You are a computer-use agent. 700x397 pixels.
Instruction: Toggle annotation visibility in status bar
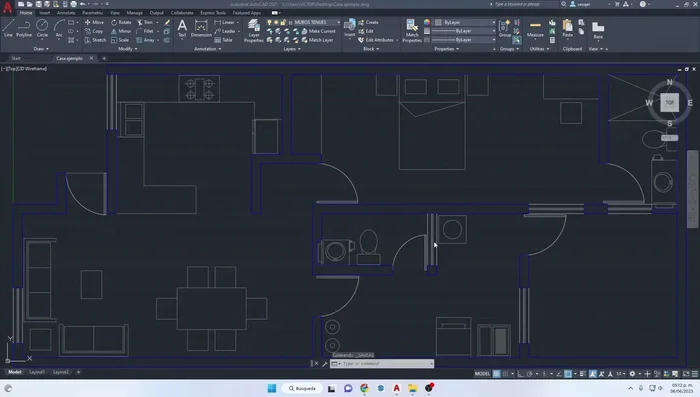593,374
